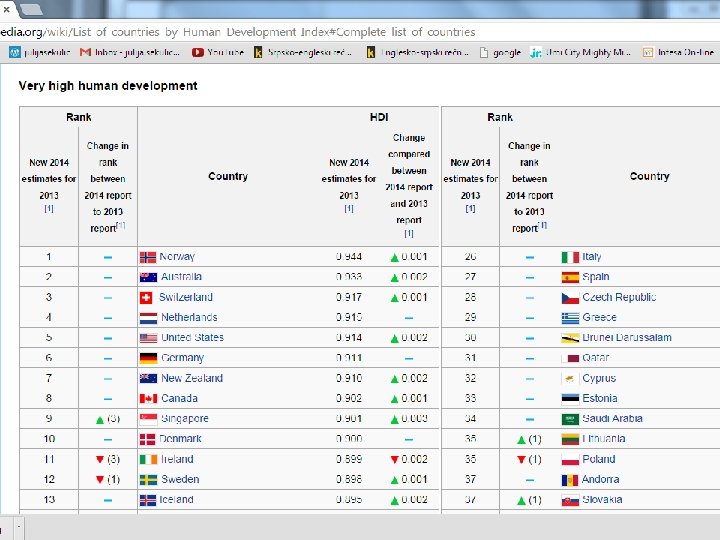Open the Germany link
This screenshot has width=720, height=540.
[x=182, y=358]
